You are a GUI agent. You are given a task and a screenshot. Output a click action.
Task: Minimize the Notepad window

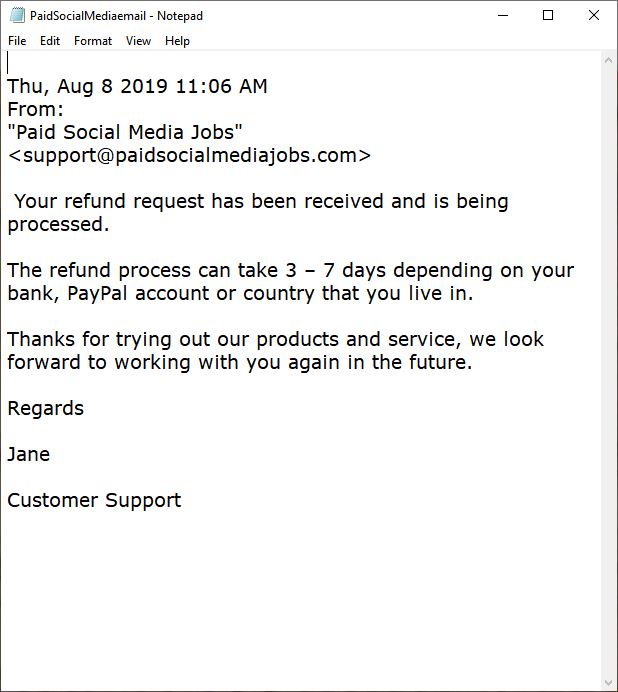503,15
